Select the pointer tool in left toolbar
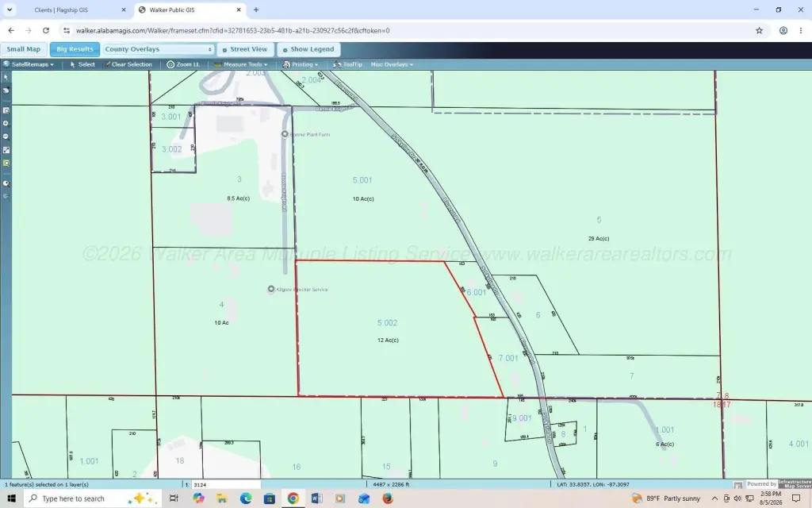The image size is (812, 508). tap(6, 77)
